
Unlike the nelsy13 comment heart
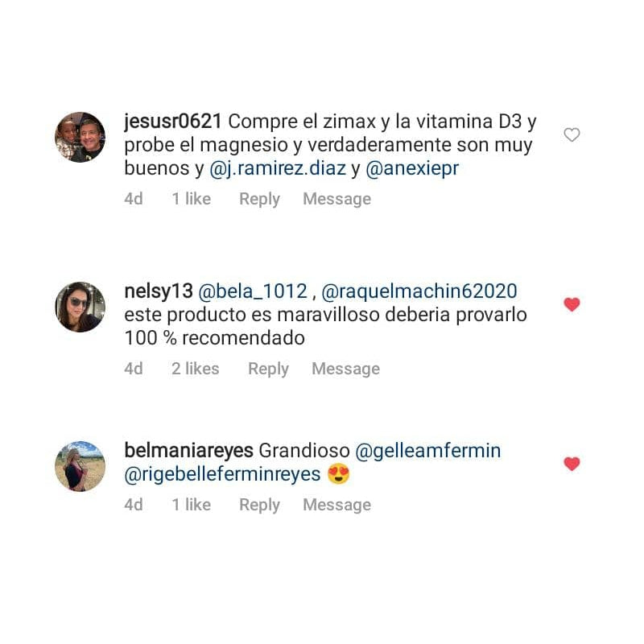(x=572, y=304)
